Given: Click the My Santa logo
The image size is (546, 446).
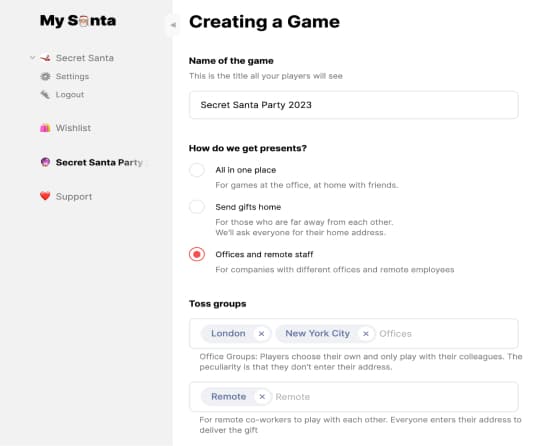Looking at the screenshot, I should click(78, 21).
